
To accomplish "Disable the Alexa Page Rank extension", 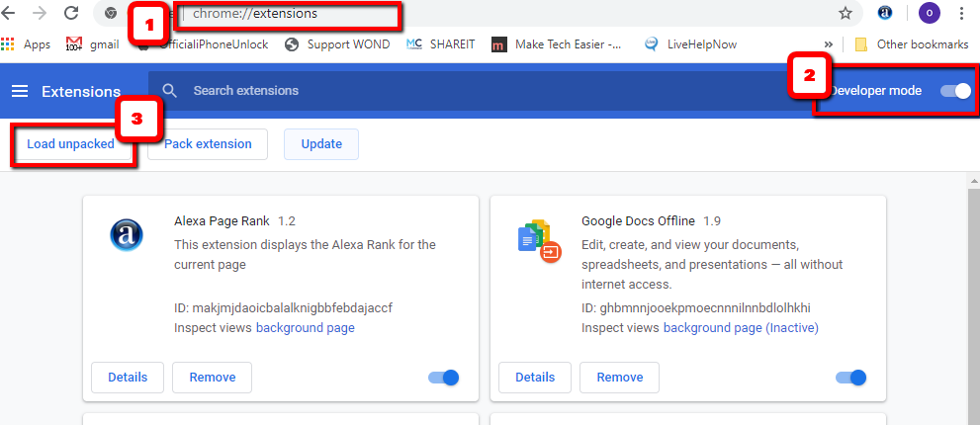I will tap(444, 378).
